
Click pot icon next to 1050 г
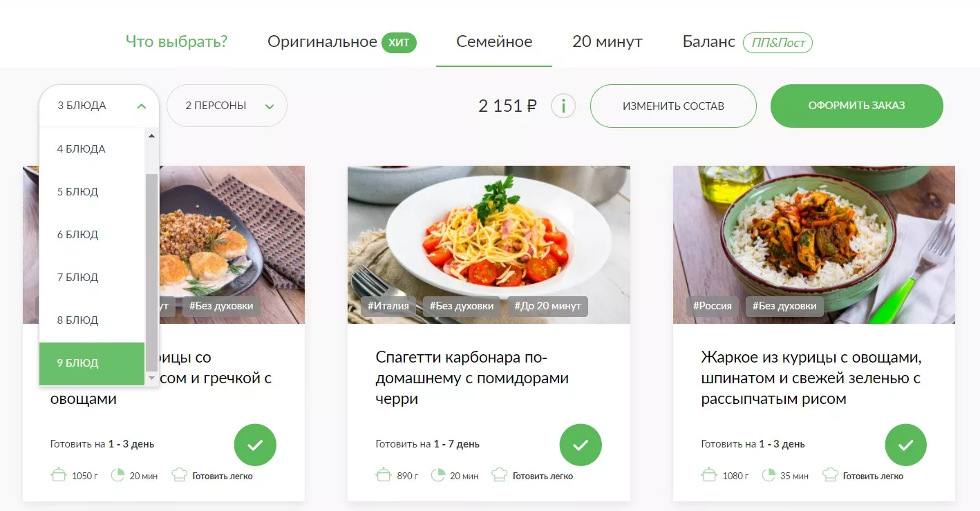pyautogui.click(x=59, y=475)
